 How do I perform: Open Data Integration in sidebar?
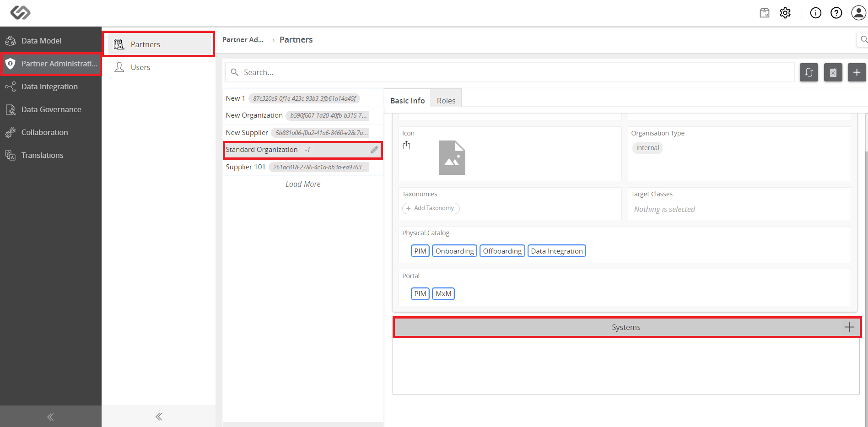51,86
